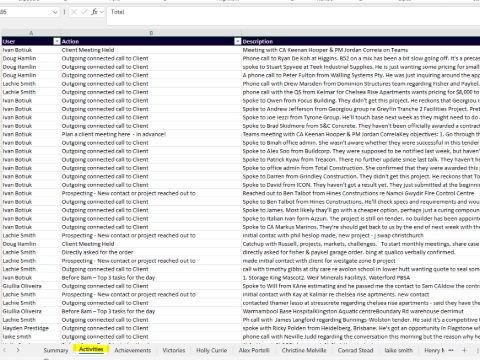Select description 'Phone call to Ryan De Koh at Higgins'
This screenshot has width=480, height=360.
point(361,58)
